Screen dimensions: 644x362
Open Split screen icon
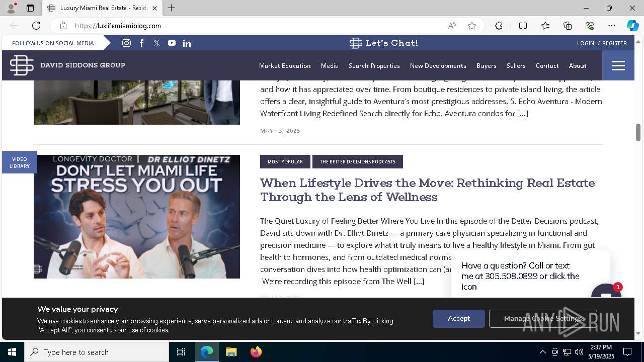click(x=523, y=26)
